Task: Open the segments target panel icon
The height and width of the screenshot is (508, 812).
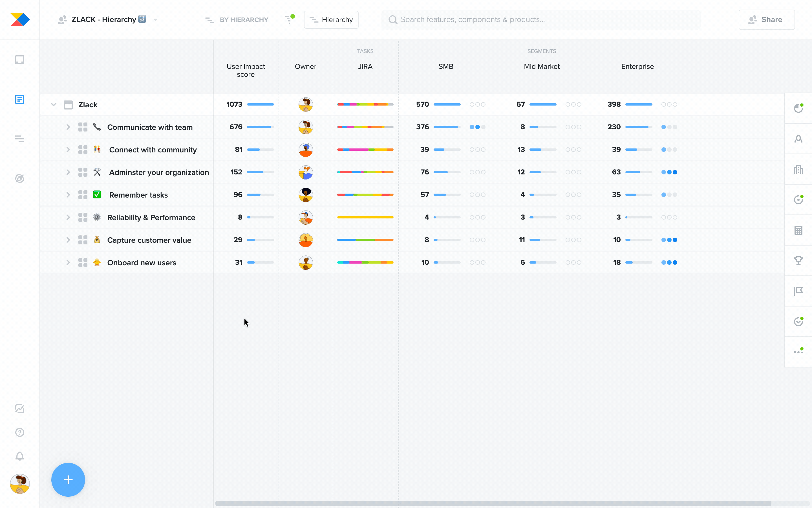Action: (798, 200)
